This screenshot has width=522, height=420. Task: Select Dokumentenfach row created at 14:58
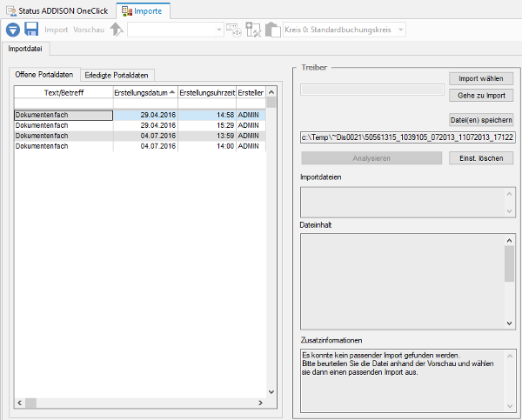[140, 115]
